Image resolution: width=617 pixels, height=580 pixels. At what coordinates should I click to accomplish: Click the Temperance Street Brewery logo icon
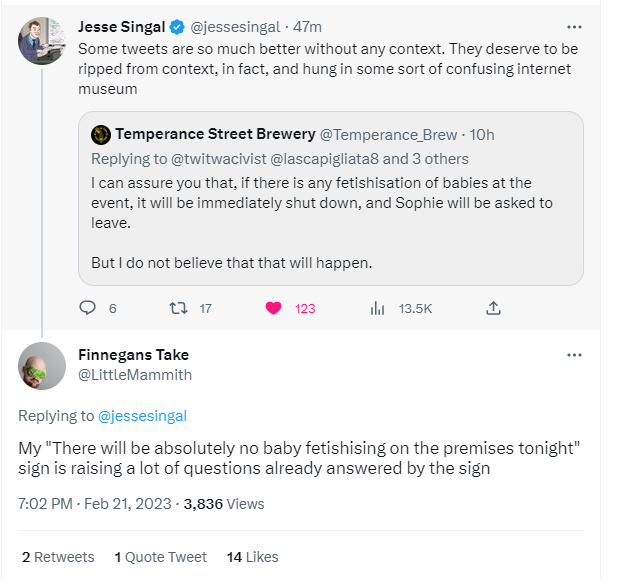101,135
